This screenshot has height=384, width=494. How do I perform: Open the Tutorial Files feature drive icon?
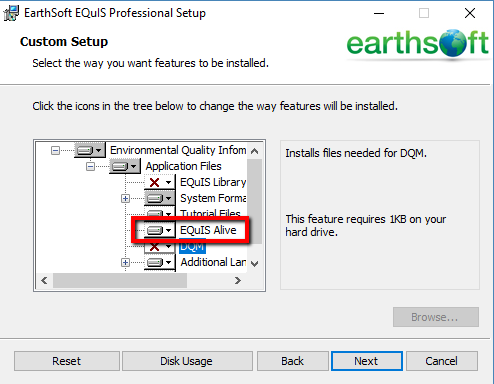160,212
